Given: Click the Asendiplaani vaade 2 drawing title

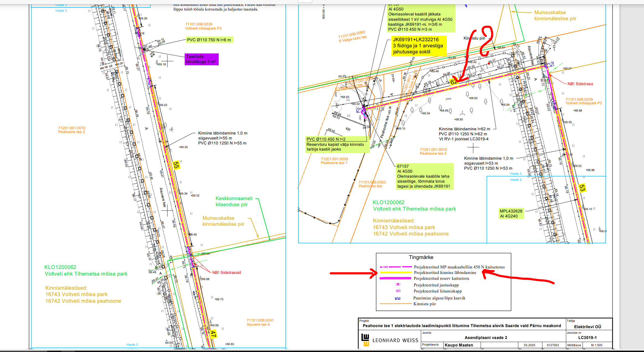Looking at the screenshot, I should click(486, 338).
